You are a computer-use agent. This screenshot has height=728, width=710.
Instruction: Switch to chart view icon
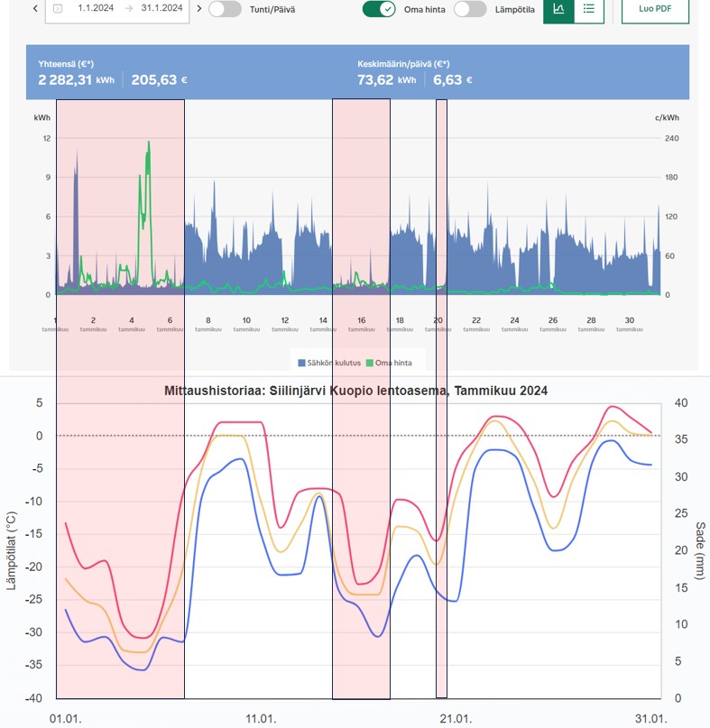(x=558, y=9)
